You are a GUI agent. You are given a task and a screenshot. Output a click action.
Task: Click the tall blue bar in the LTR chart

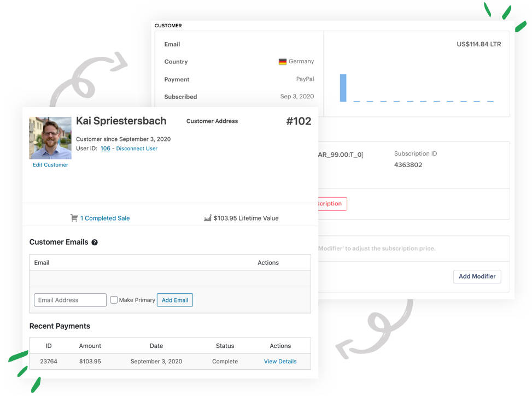[x=343, y=88]
